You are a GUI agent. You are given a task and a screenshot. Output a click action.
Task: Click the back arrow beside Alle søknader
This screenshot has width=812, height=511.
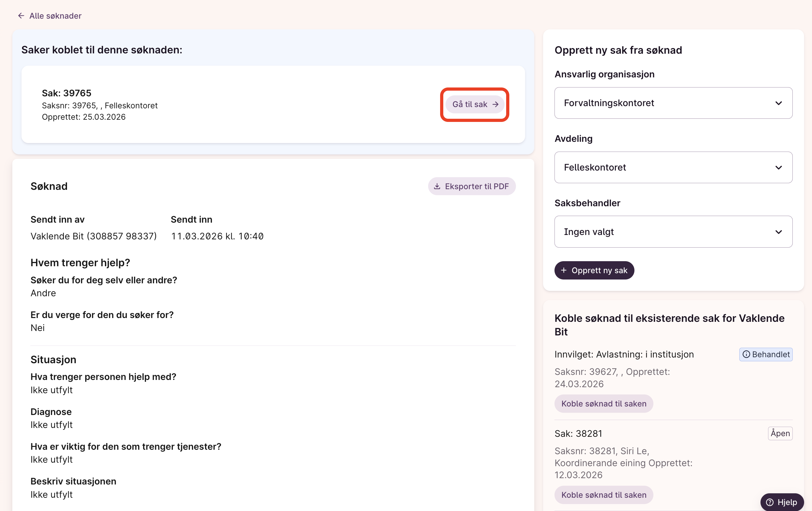click(21, 16)
